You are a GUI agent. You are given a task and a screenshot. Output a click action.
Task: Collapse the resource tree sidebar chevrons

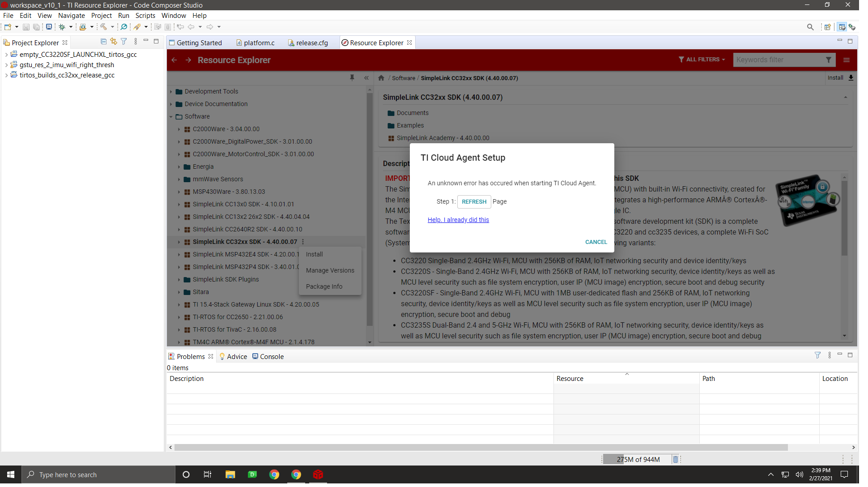pyautogui.click(x=366, y=78)
